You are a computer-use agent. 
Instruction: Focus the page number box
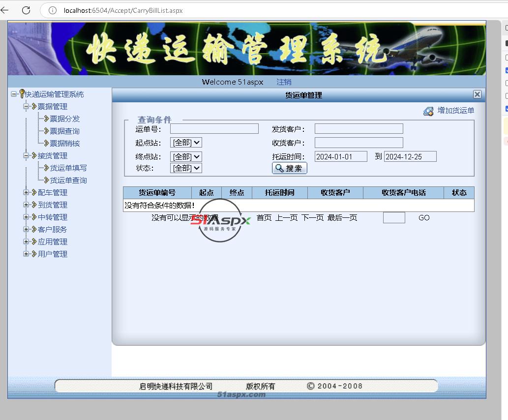(394, 217)
